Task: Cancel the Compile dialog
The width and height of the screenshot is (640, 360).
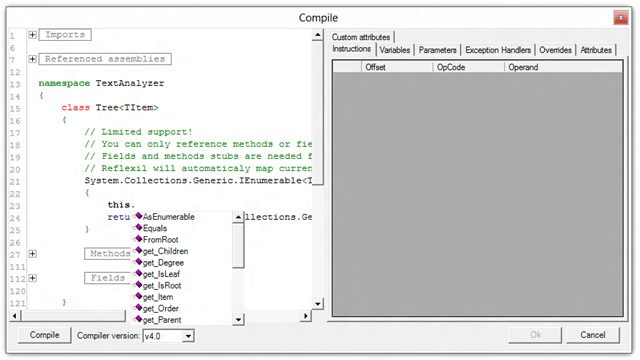Action: click(x=593, y=335)
